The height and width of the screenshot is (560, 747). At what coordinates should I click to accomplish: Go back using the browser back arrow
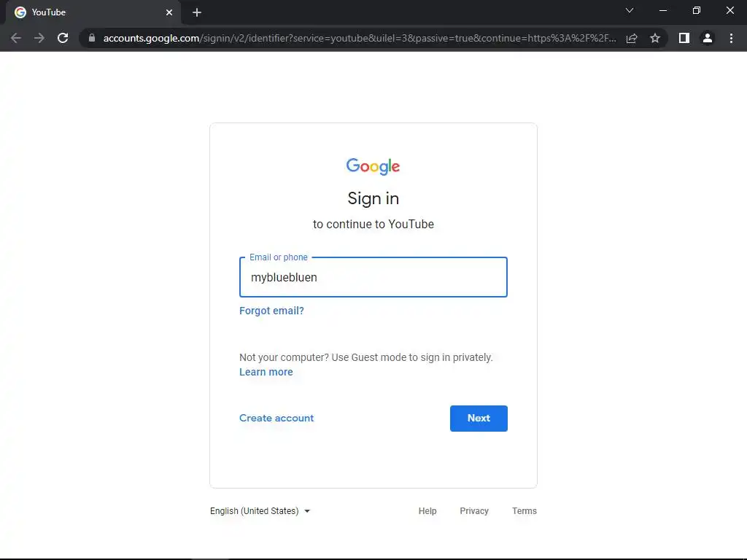[16, 38]
